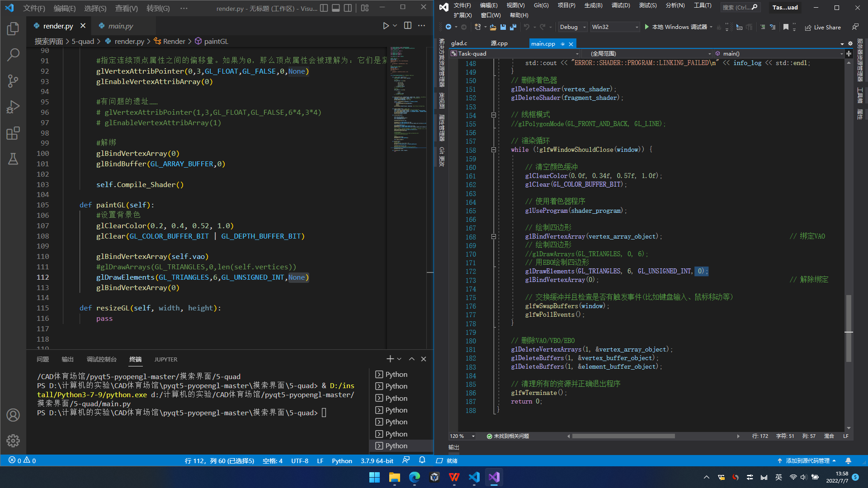The image size is (868, 488).
Task: Start the 本地 Windows 调试器 debugger
Action: coord(677,27)
